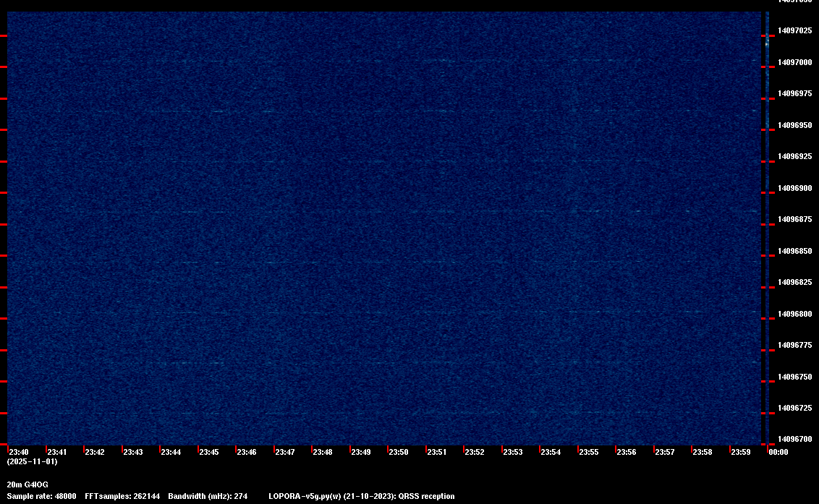Click the 23:40 time axis label

[x=19, y=452]
